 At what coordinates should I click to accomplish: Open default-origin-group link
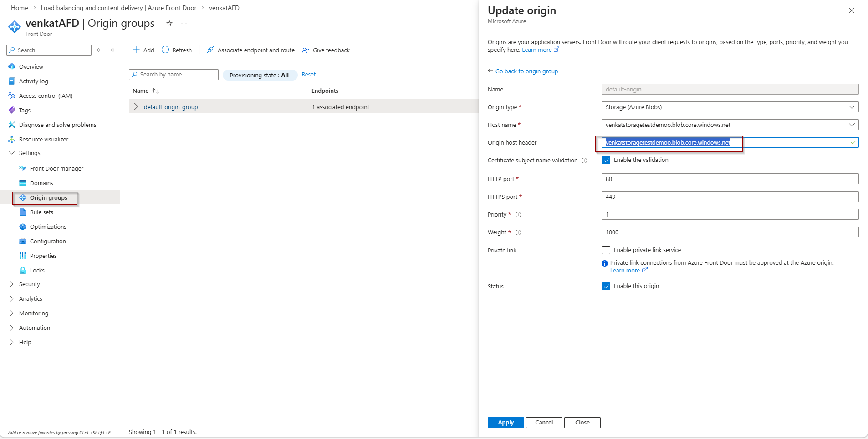tap(171, 107)
